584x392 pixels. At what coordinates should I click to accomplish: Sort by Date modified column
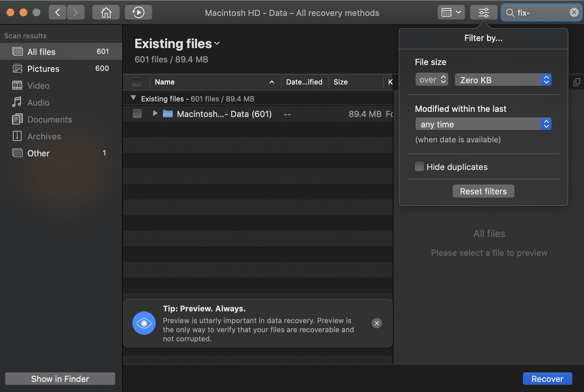304,82
